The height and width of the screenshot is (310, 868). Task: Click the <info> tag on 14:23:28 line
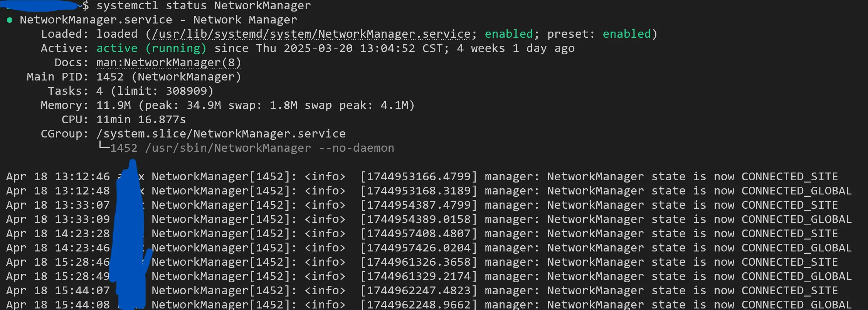(x=325, y=234)
